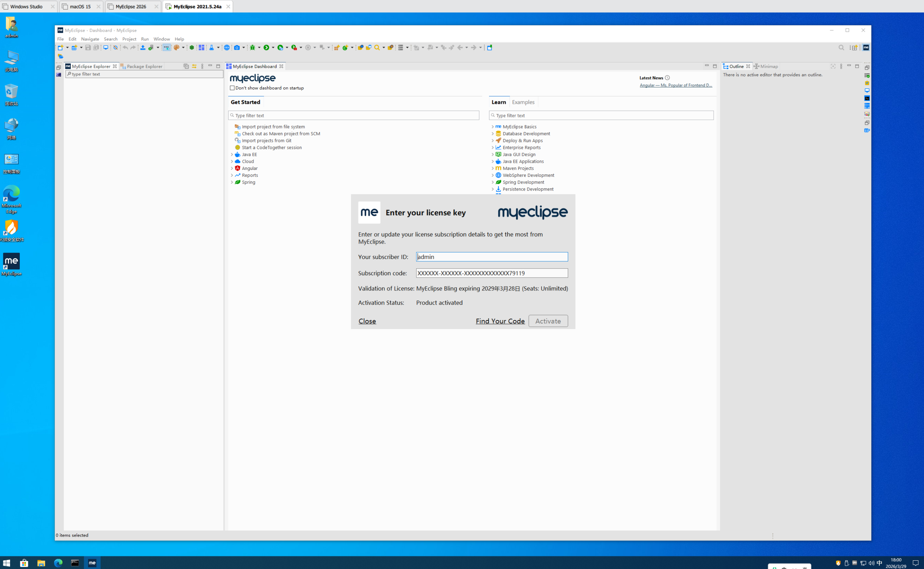Image resolution: width=924 pixels, height=569 pixels.
Task: Expand MyEclipse Basics in Learn list
Action: (493, 127)
